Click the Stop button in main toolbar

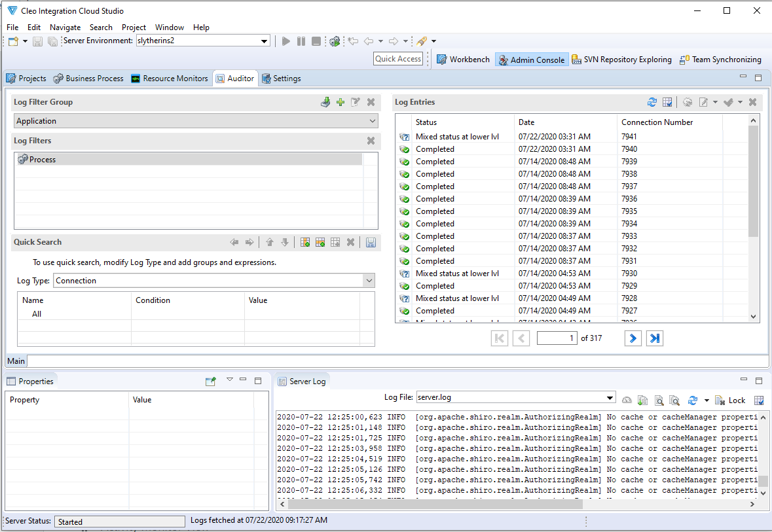[316, 41]
